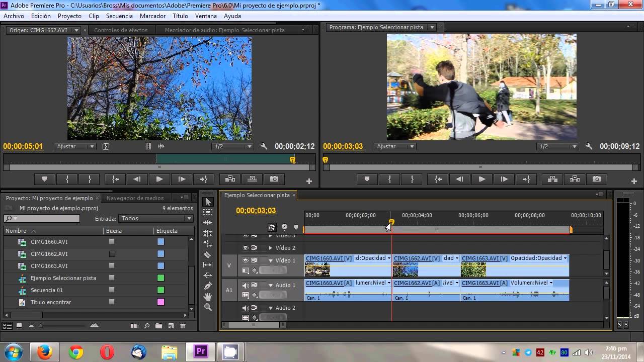The image size is (644, 362).
Task: Select the Rate Stretch tool
Action: pyautogui.click(x=208, y=244)
